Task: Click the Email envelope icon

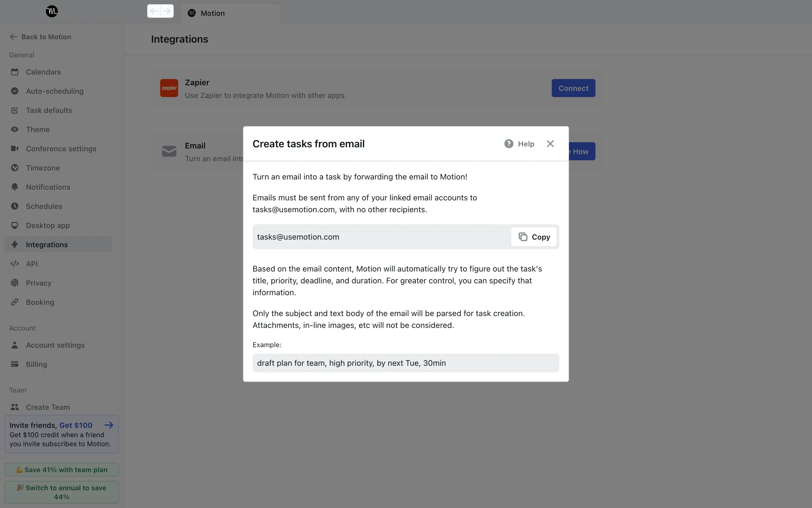Action: click(169, 151)
